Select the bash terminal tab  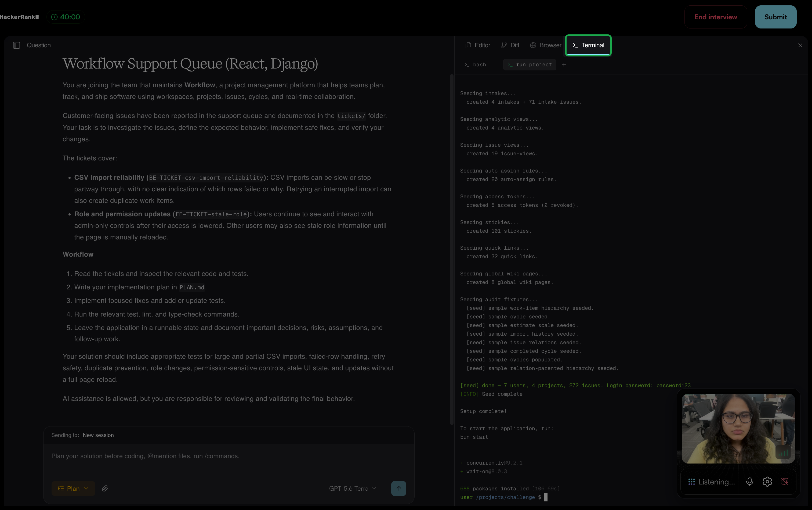[475, 65]
